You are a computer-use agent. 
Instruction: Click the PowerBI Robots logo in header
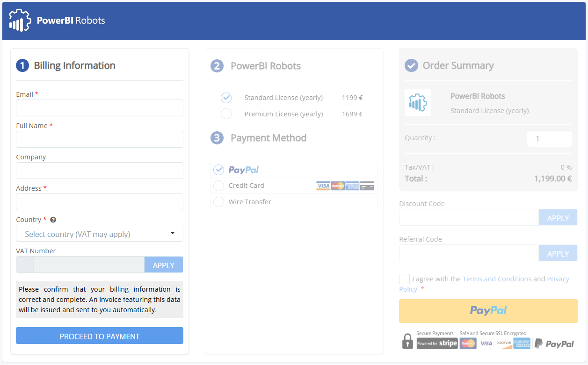point(57,21)
